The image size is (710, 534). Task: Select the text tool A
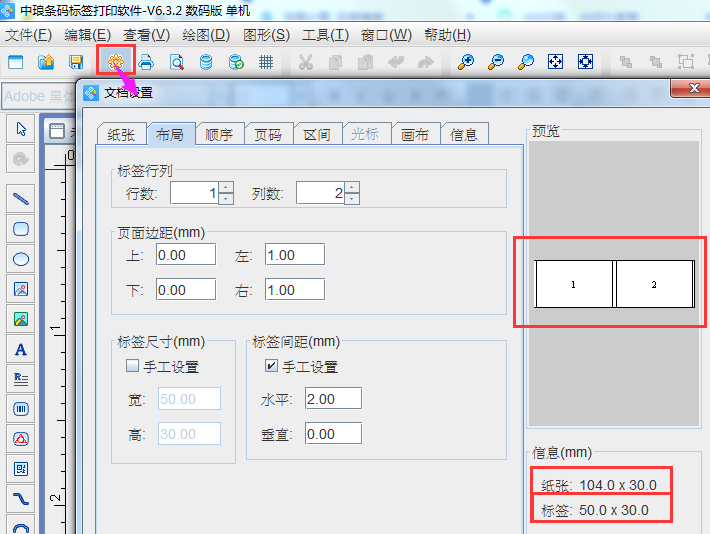(20, 349)
